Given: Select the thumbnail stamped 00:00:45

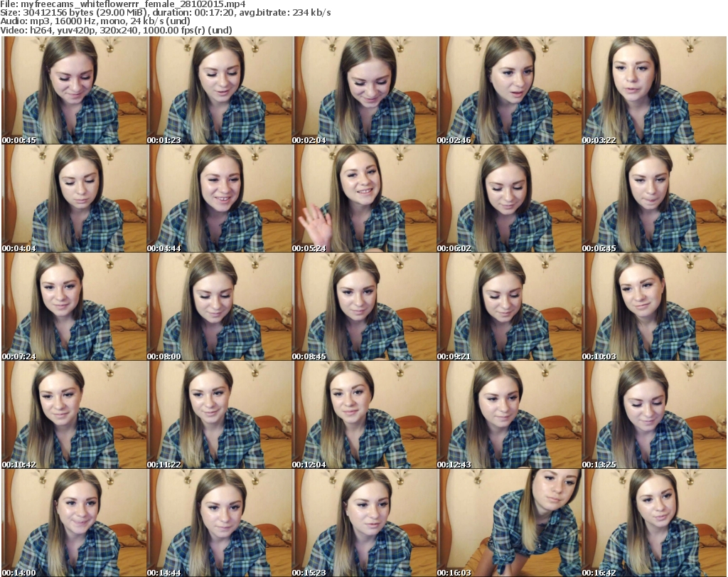Looking at the screenshot, I should pos(74,90).
